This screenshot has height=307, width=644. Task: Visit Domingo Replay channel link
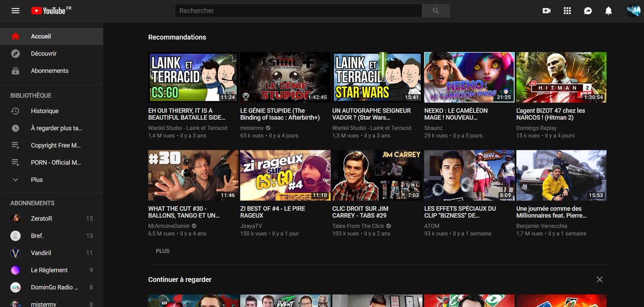[x=537, y=128]
